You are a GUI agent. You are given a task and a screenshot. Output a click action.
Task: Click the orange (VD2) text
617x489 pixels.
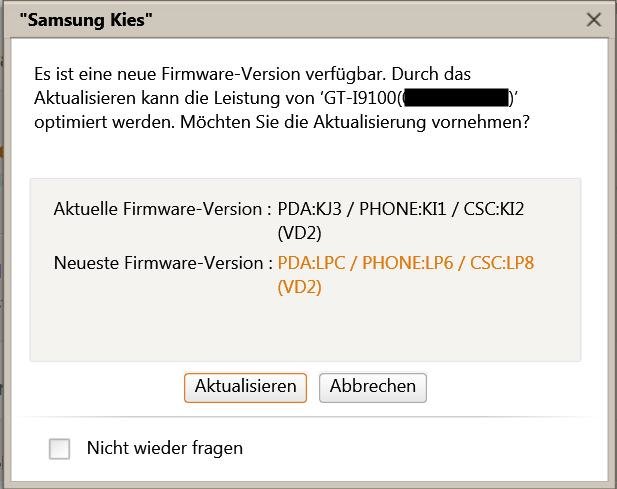pos(299,287)
